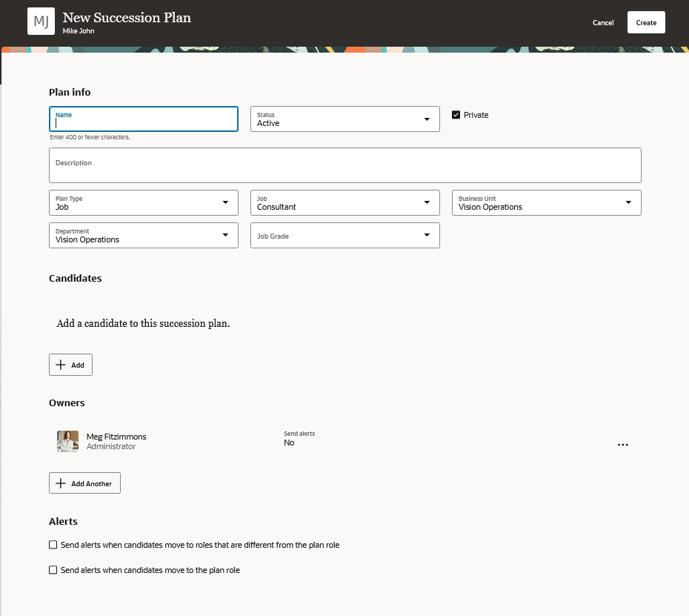Add a candidate with the Add button
Image resolution: width=689 pixels, height=616 pixels.
point(70,365)
